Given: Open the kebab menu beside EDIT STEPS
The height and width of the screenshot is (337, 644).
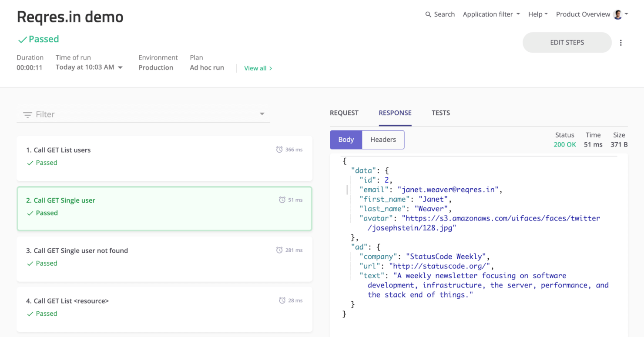Looking at the screenshot, I should [x=621, y=42].
